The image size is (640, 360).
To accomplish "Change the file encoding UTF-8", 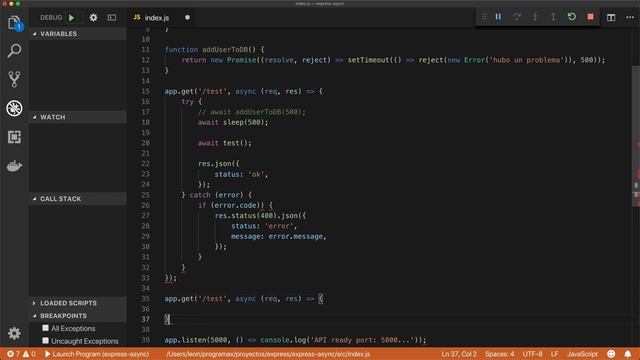I will pyautogui.click(x=533, y=354).
